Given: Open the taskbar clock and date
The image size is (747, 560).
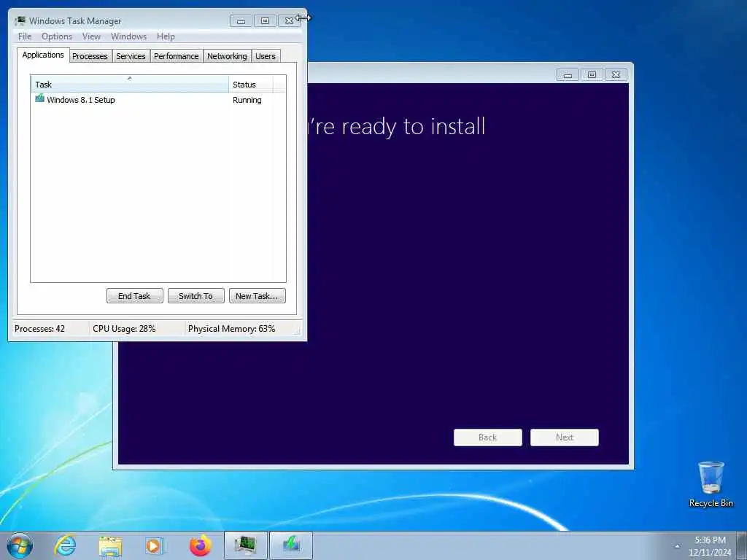Looking at the screenshot, I should pos(710,546).
